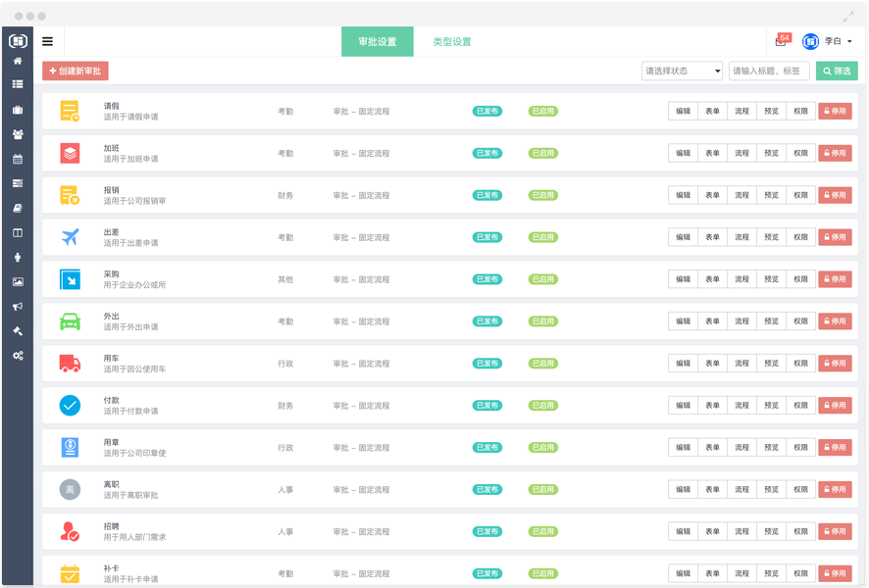
Task: Open the 请选择状态 status dropdown
Action: point(682,71)
